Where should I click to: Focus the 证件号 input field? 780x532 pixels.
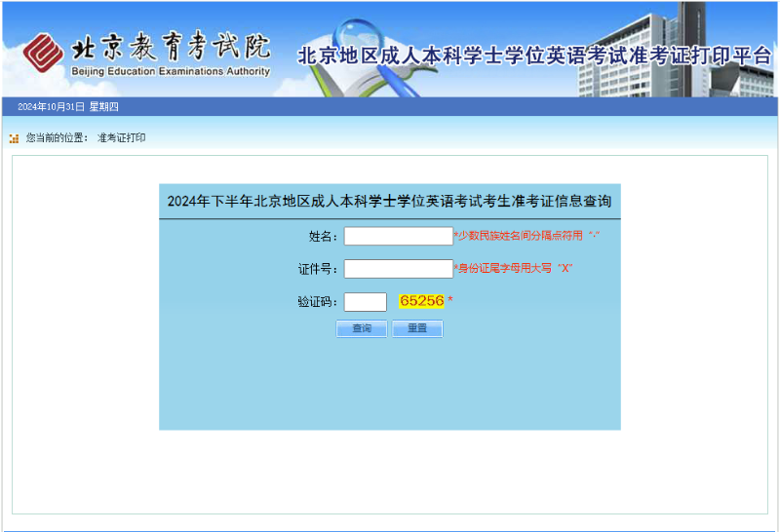pos(398,269)
